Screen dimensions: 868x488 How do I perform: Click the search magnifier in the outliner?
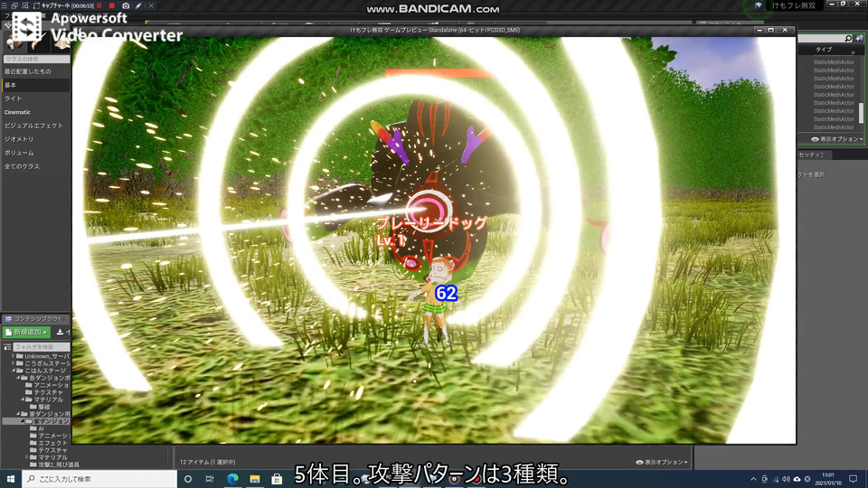tap(848, 38)
